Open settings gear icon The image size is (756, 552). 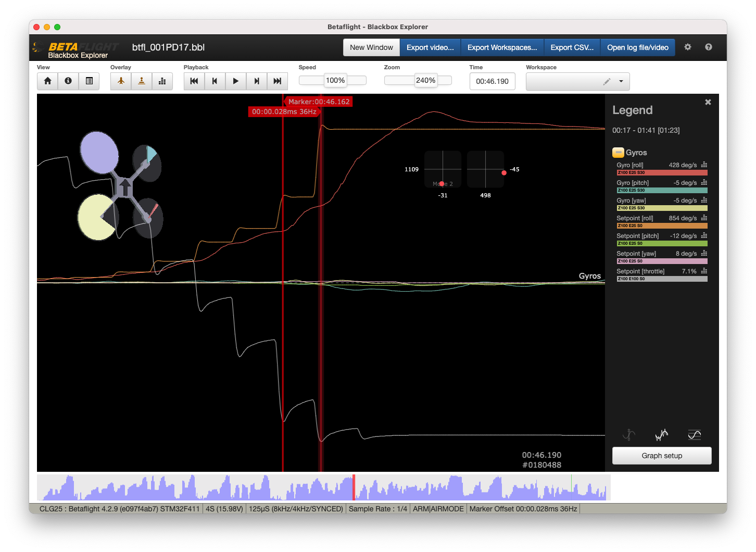[688, 47]
